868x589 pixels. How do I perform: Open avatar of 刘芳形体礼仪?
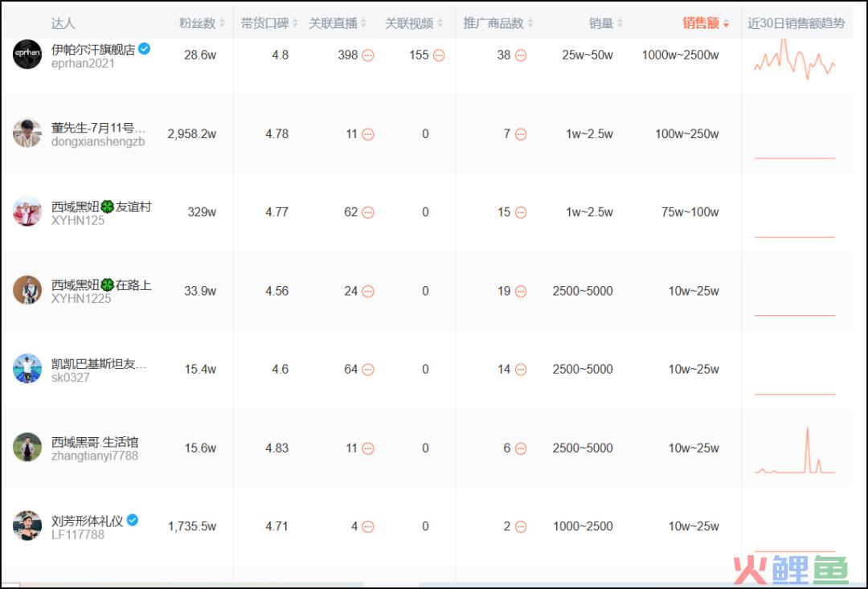pos(27,526)
